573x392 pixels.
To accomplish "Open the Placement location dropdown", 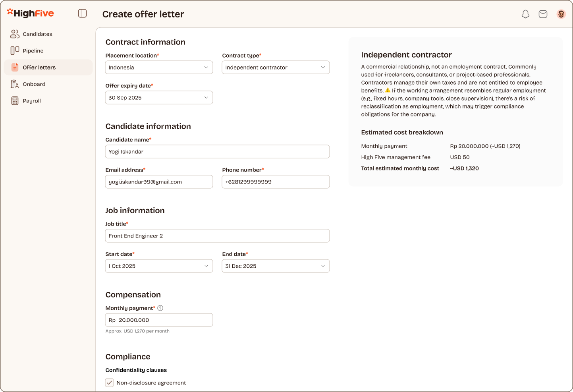I will pos(159,67).
